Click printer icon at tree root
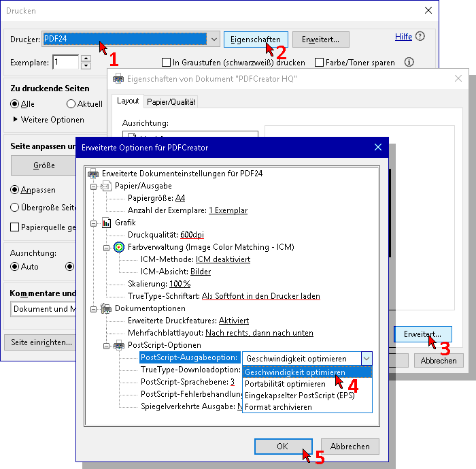476x469 pixels. (x=94, y=174)
